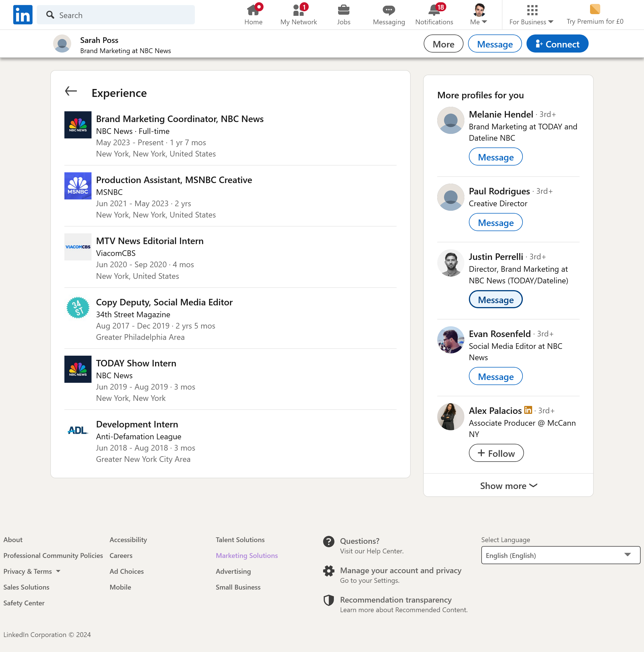Open Melanie Hendel's profile picture

tap(451, 120)
